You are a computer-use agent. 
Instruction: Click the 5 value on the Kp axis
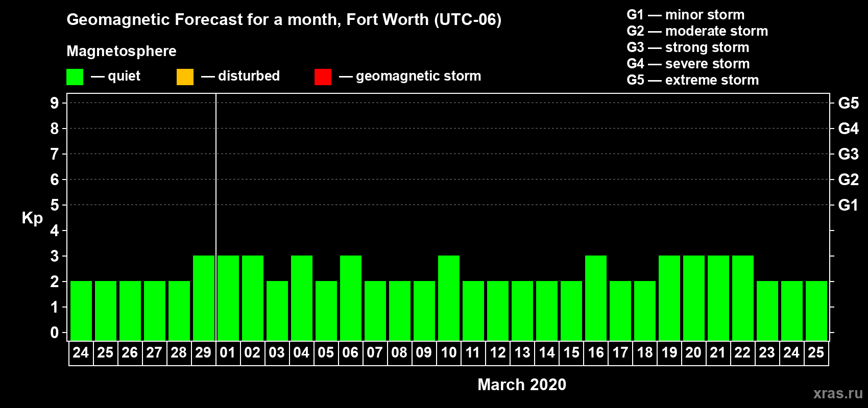coord(55,205)
